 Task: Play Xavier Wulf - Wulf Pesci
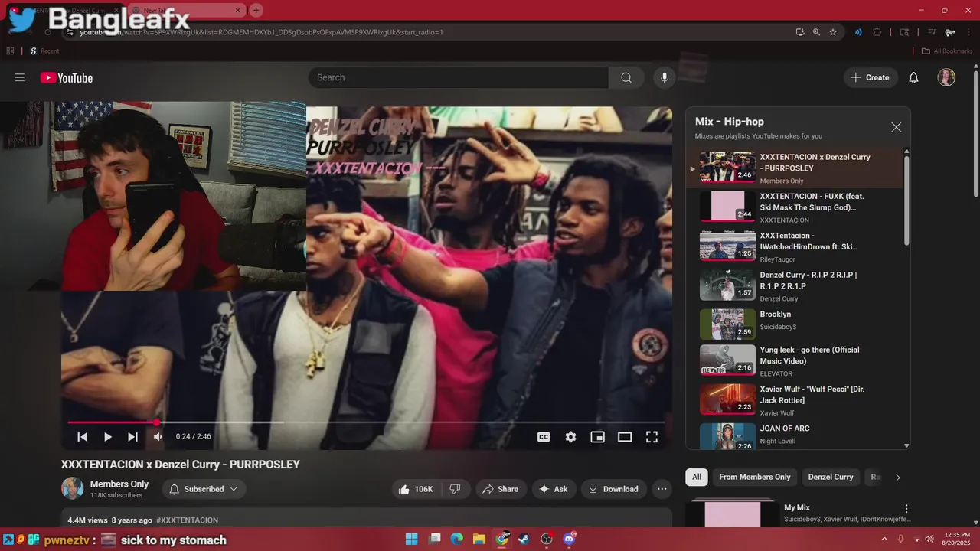[x=795, y=399]
